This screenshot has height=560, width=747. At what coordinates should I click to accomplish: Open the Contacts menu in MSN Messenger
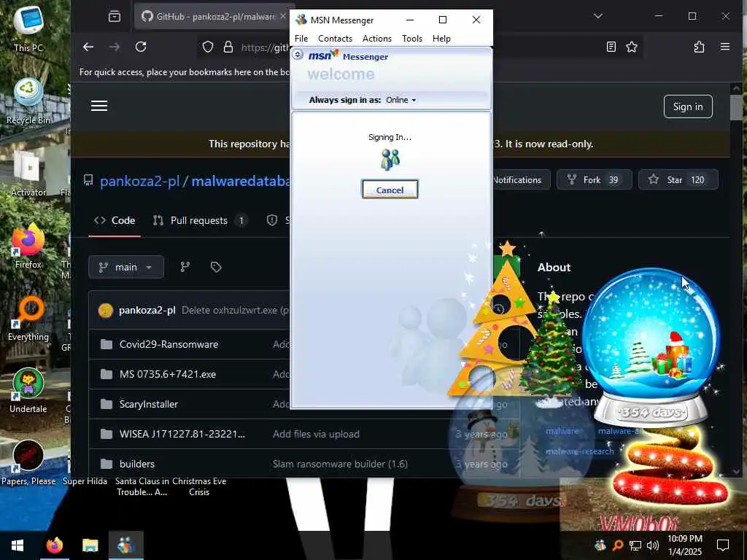335,39
